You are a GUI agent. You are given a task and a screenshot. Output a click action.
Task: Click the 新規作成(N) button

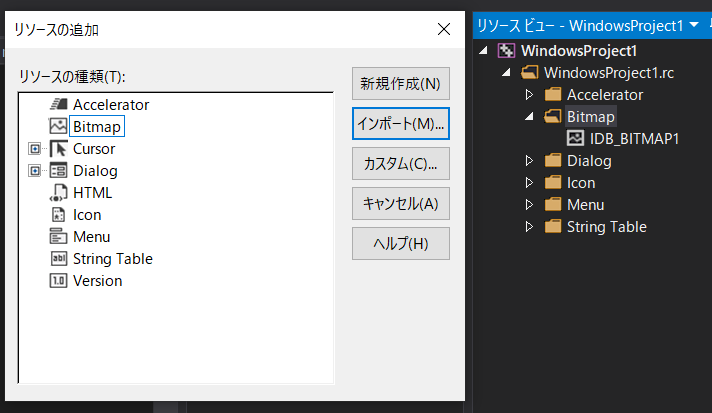point(400,84)
